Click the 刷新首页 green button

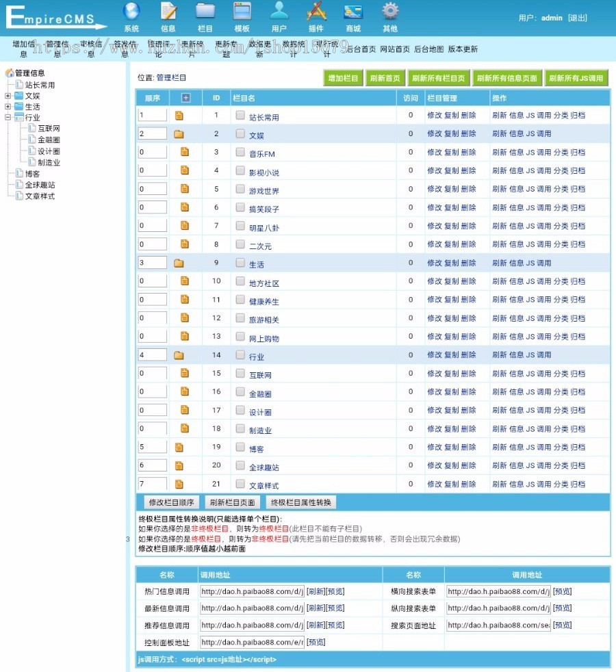[x=385, y=78]
